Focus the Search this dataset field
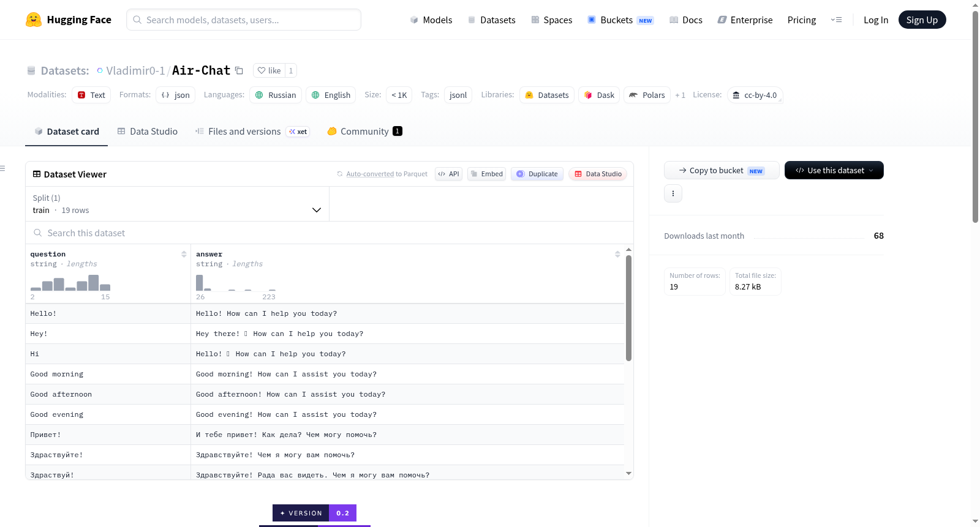Viewport: 980px width, 527px height. 330,233
